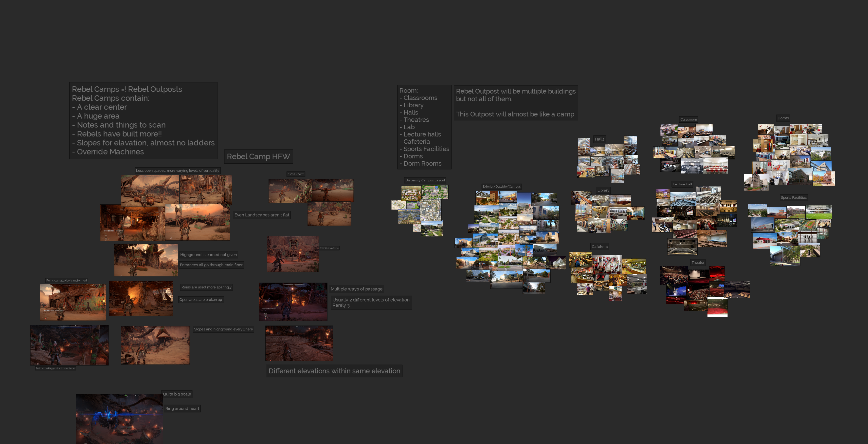Screen dimensions: 868x444
Task: Click the cave screenshot left of "Ruins are used more sparingly"
Action: tap(141, 298)
